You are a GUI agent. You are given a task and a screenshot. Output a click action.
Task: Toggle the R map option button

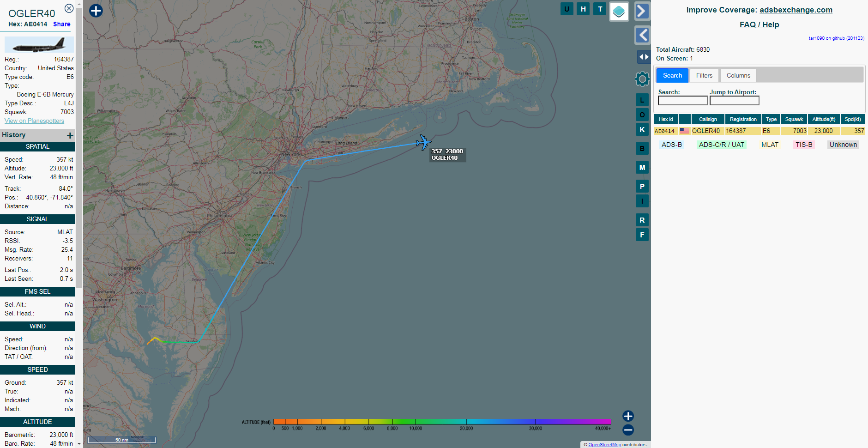pos(642,220)
